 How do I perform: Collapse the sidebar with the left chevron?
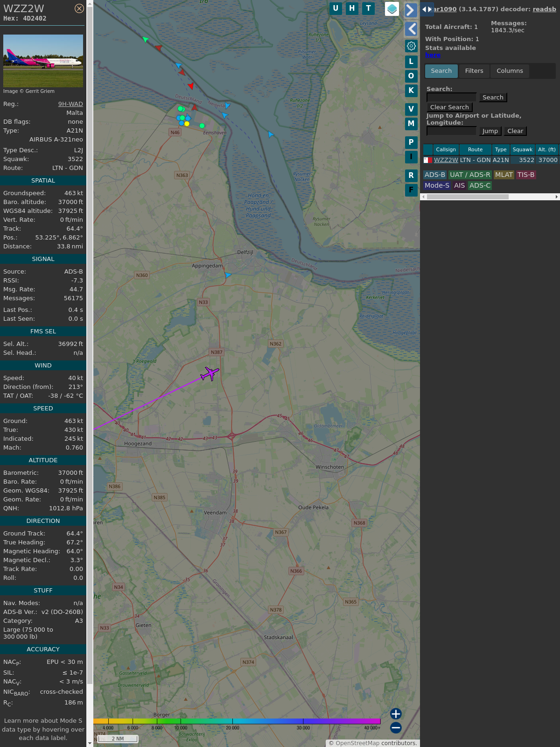411,29
